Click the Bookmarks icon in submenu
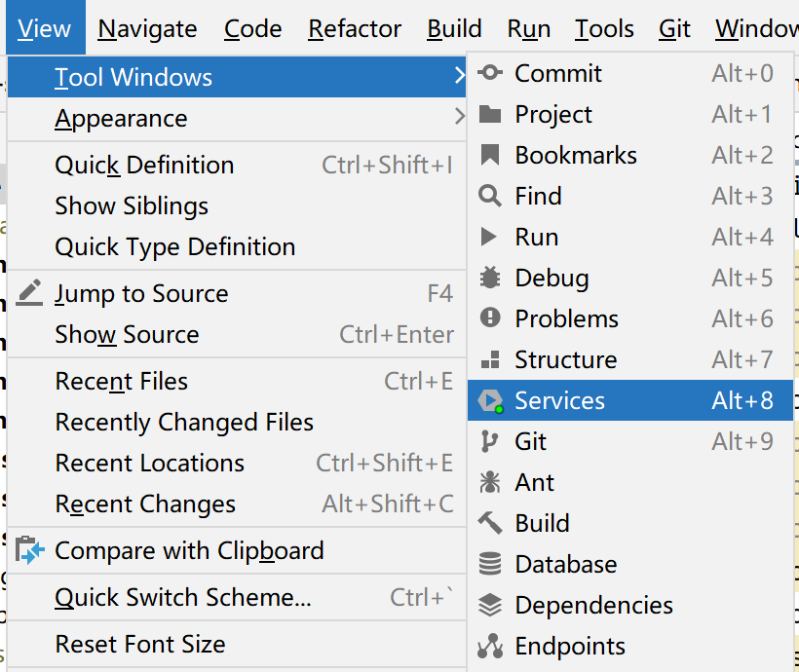 490,155
